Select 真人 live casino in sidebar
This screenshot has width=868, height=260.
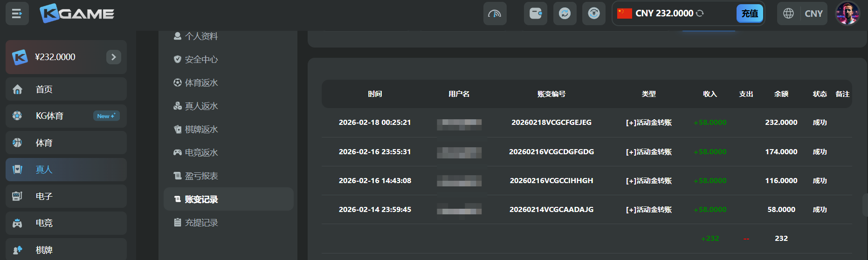(x=66, y=170)
